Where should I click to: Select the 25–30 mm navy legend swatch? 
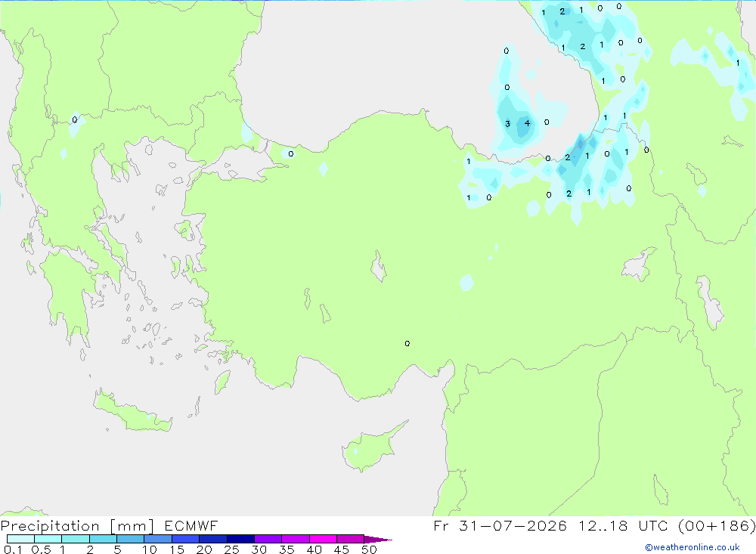[240, 539]
